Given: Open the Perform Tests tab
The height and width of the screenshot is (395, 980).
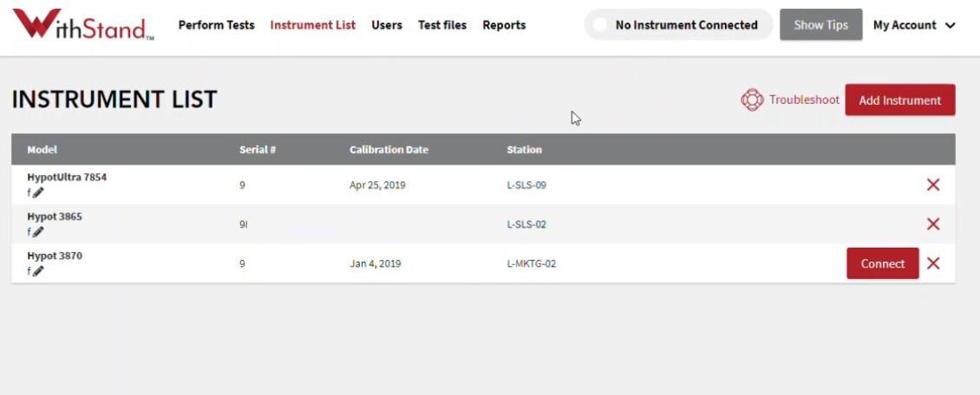Looking at the screenshot, I should coord(216,25).
